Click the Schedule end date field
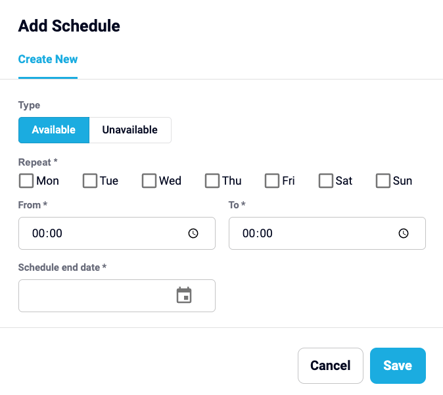 pyautogui.click(x=117, y=296)
